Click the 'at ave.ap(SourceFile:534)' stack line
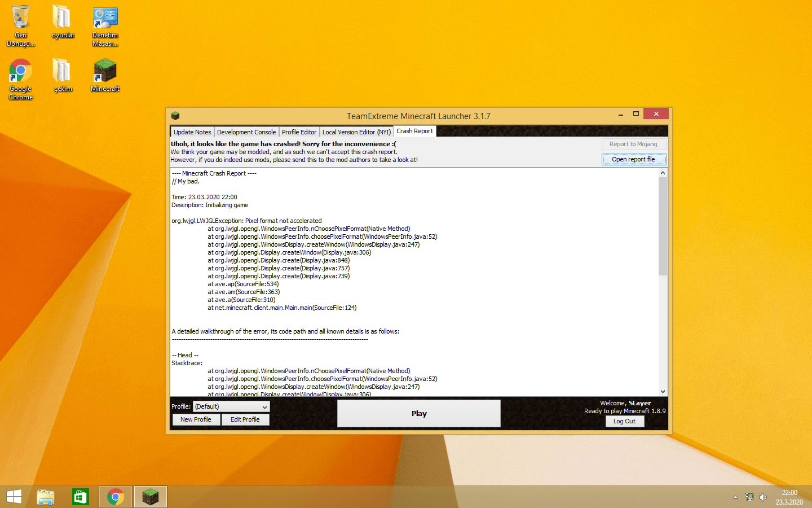The image size is (812, 508). pyautogui.click(x=243, y=284)
